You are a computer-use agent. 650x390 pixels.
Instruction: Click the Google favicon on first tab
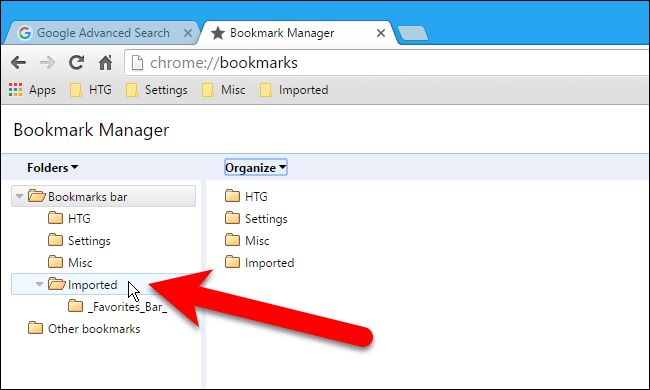pos(25,33)
